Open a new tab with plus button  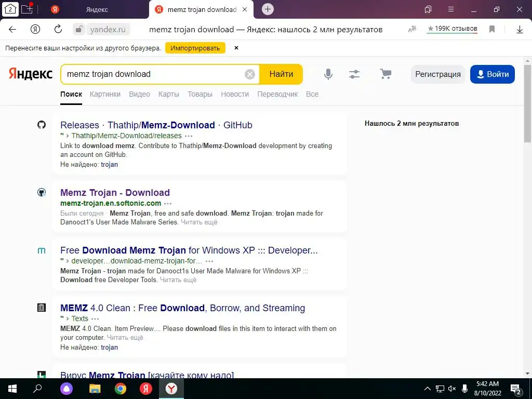tap(268, 9)
